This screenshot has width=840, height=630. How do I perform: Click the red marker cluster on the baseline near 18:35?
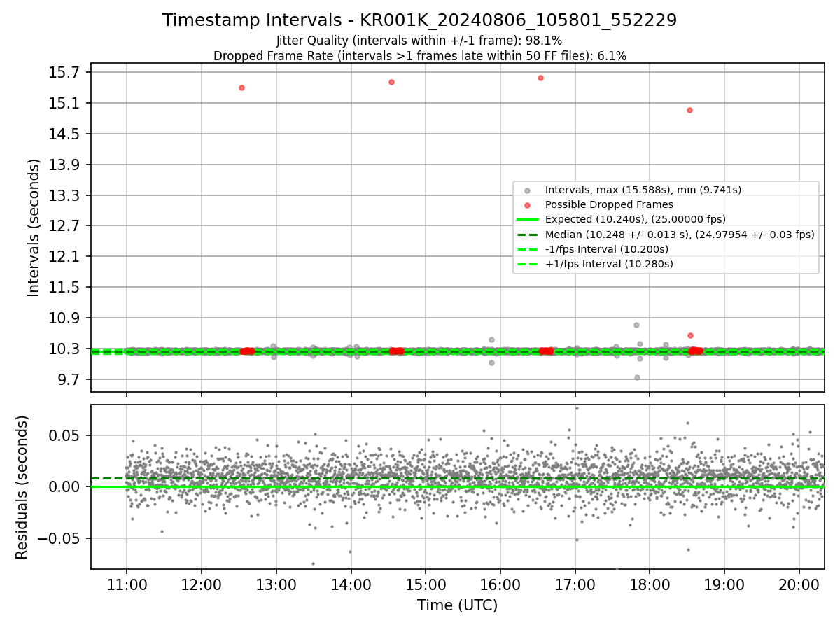[695, 351]
